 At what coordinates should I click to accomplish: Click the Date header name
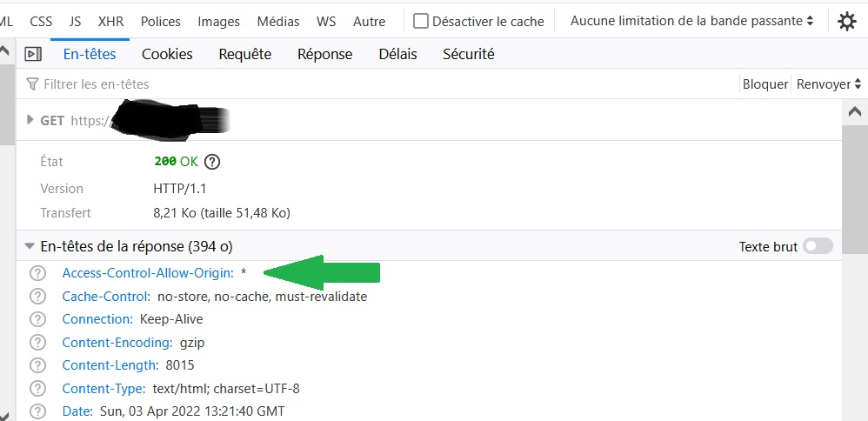(x=77, y=411)
